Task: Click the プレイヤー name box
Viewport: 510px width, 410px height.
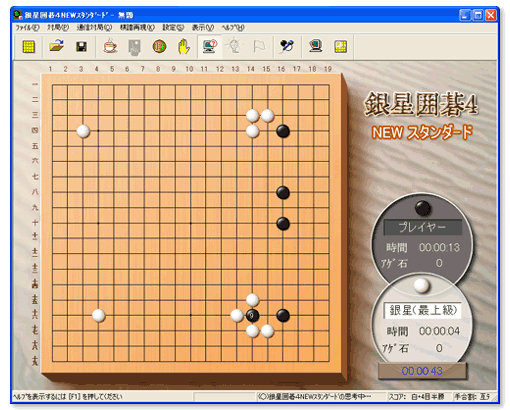Action: 422,227
